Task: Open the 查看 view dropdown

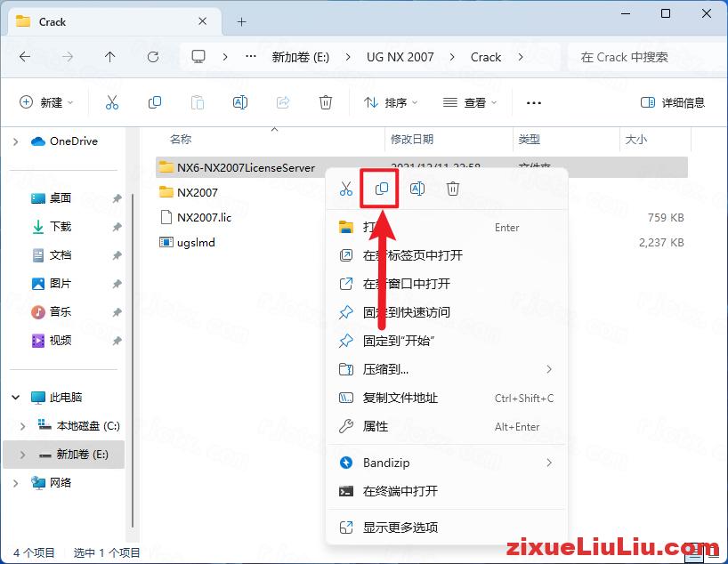Action: point(470,102)
